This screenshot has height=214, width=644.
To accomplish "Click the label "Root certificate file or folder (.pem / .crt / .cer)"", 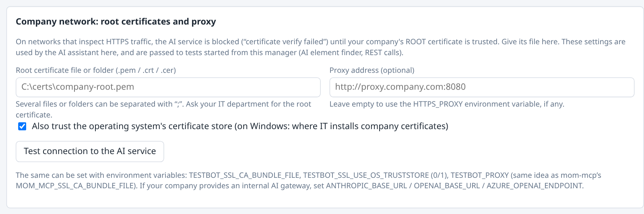I will [x=96, y=70].
